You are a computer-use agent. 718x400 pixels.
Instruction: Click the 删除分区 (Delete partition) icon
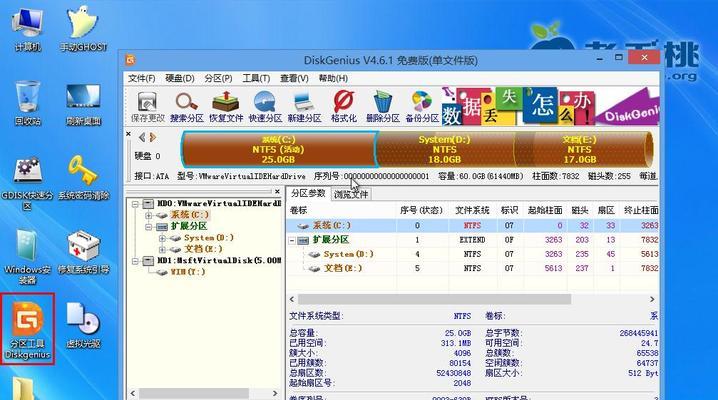[383, 107]
